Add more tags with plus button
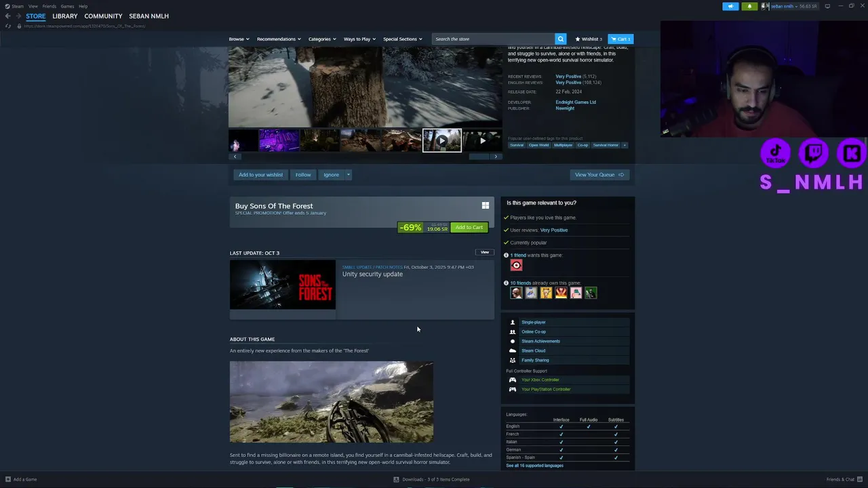 [625, 145]
